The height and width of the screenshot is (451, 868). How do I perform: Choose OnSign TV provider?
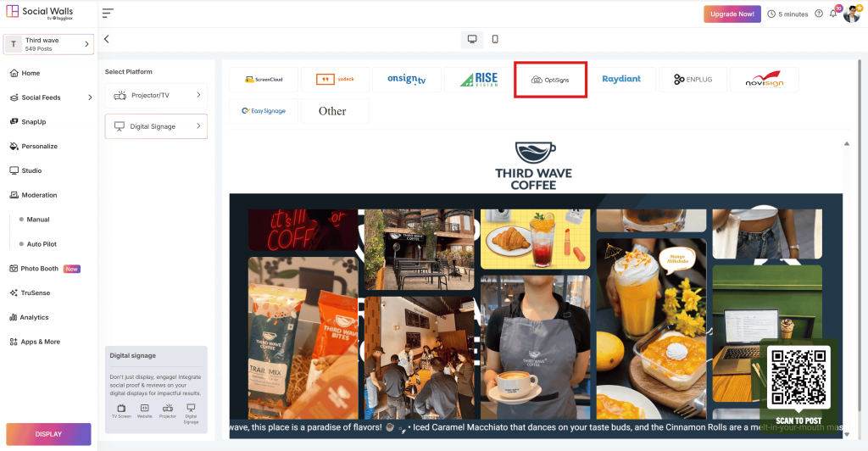point(407,80)
